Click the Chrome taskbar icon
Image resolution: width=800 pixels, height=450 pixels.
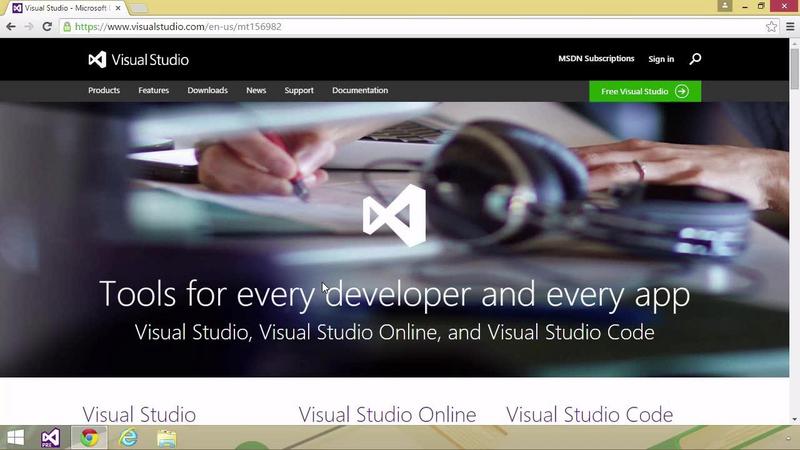(x=89, y=438)
